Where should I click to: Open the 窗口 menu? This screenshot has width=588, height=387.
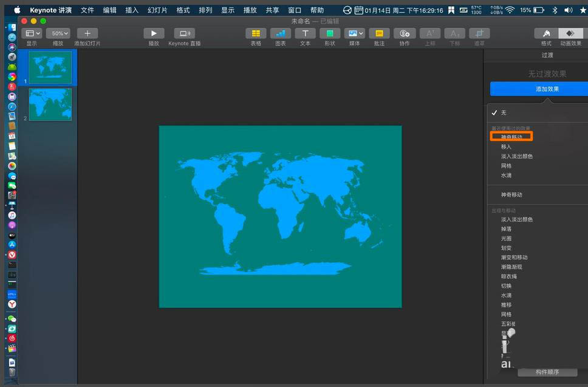click(295, 10)
